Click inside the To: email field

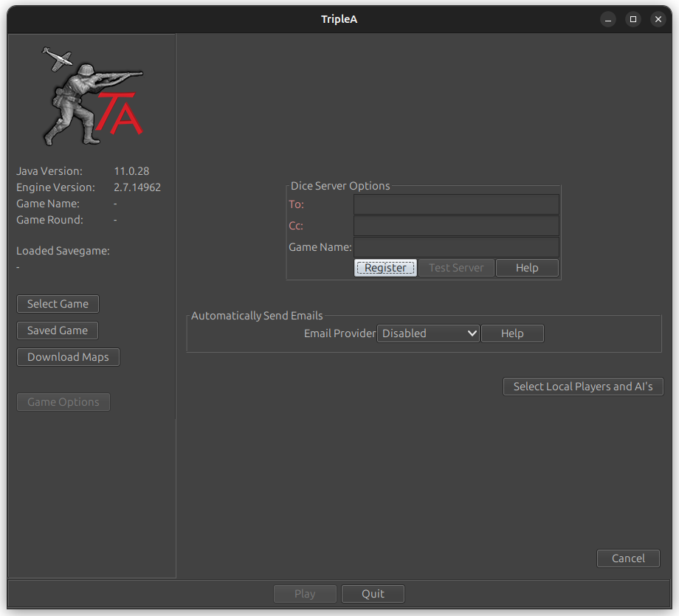(456, 204)
